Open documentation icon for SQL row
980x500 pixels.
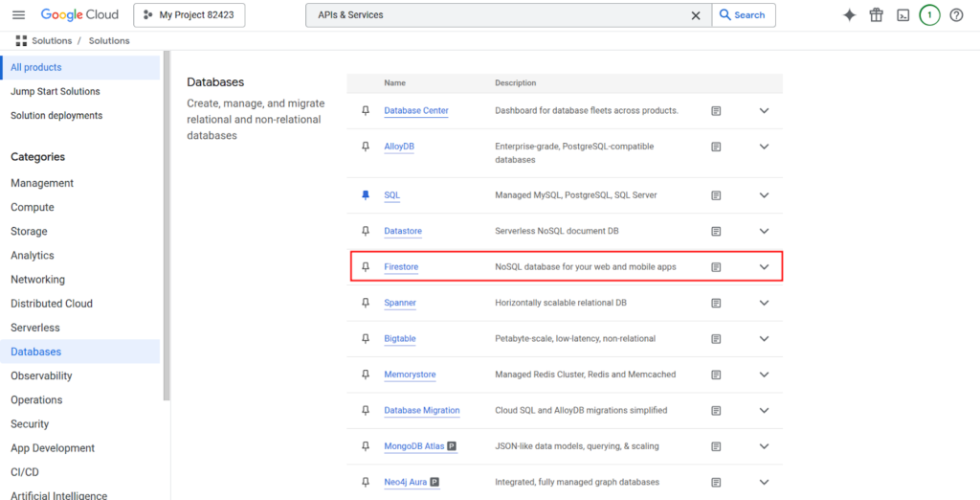716,195
